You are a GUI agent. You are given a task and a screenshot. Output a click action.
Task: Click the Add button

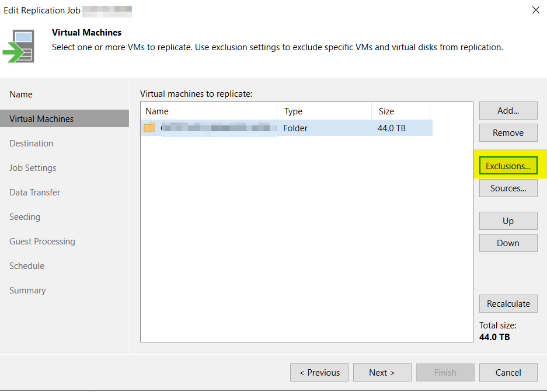click(x=508, y=111)
